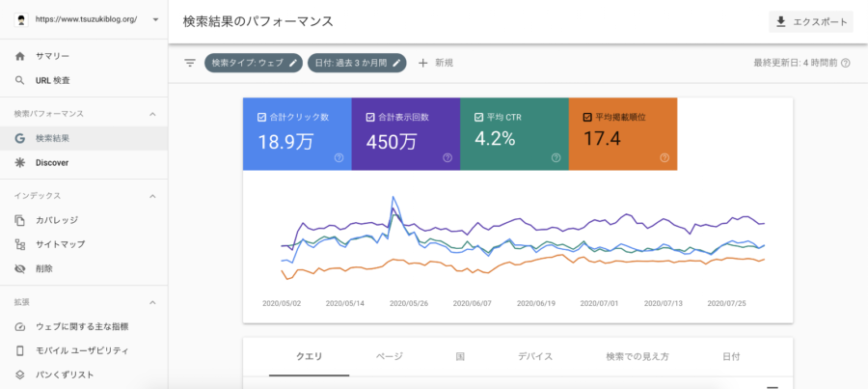Click the Discover asterisk icon
The height and width of the screenshot is (389, 868).
pos(20,163)
